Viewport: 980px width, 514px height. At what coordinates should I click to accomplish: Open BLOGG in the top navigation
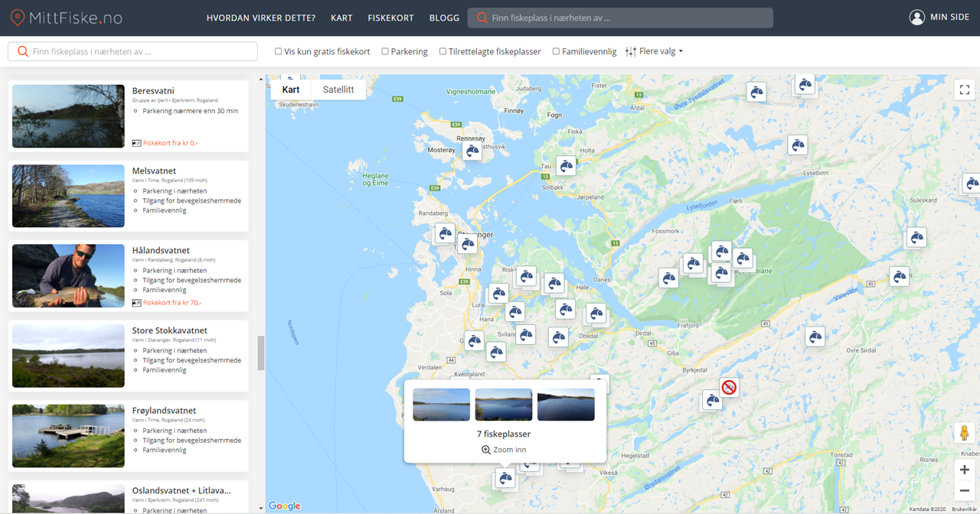click(444, 18)
